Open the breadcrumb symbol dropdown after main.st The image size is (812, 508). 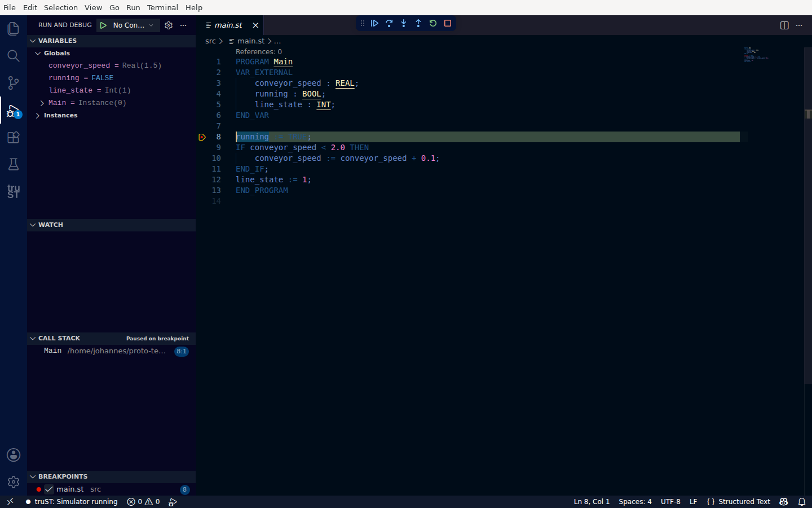point(277,41)
